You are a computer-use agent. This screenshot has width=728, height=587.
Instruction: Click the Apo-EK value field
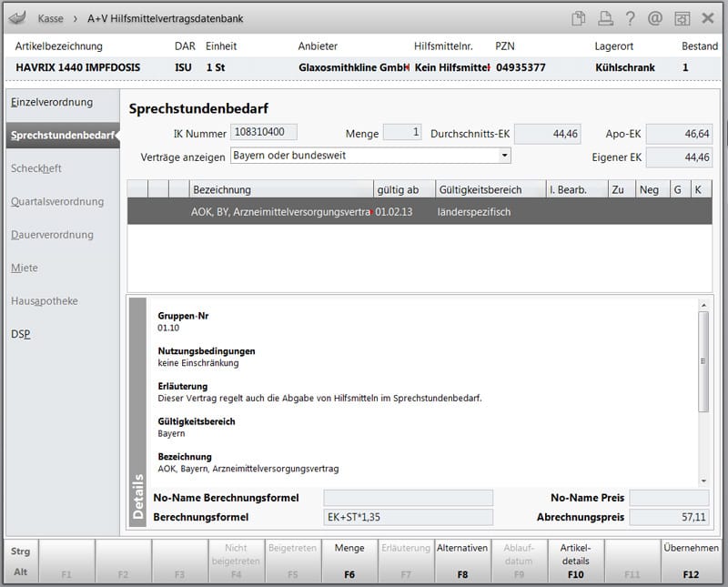[x=679, y=134]
